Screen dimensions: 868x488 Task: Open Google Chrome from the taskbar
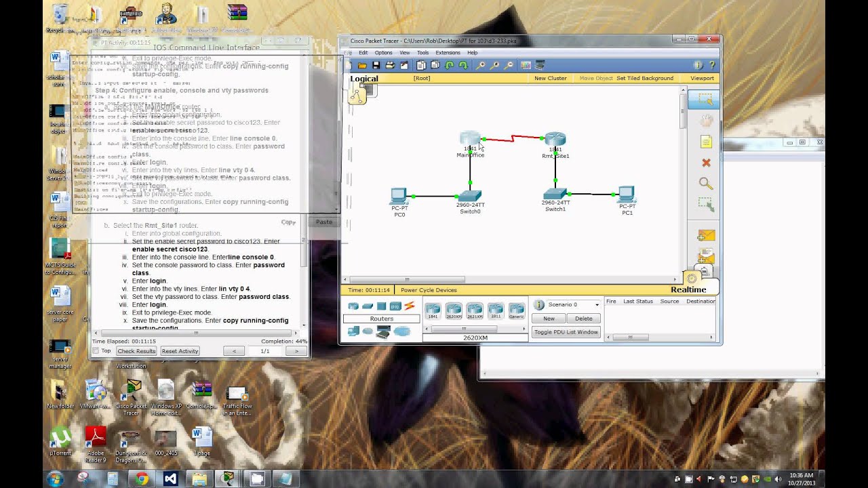142,479
